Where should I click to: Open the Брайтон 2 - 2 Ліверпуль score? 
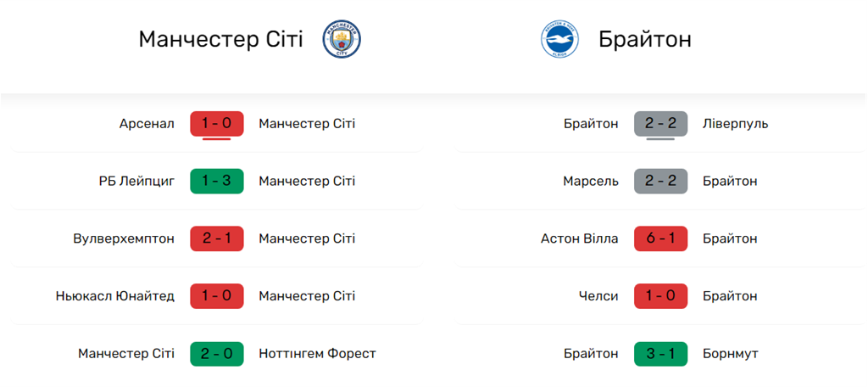[x=660, y=124]
